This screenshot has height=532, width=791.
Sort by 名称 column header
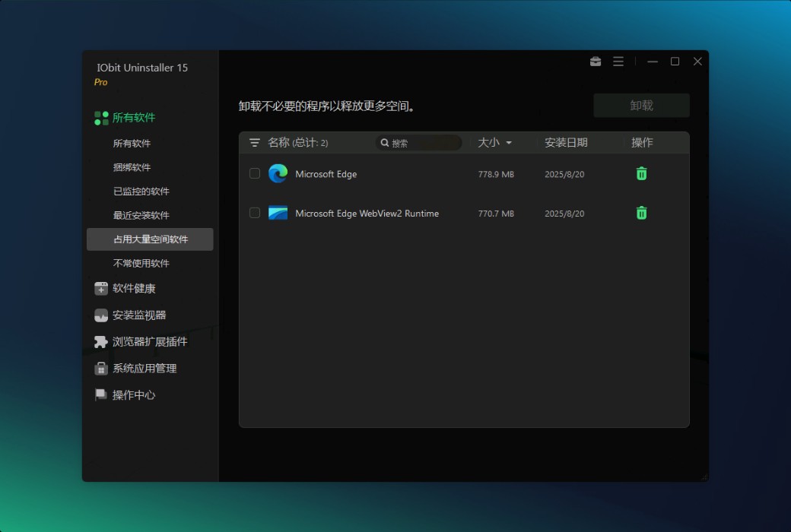click(x=278, y=143)
